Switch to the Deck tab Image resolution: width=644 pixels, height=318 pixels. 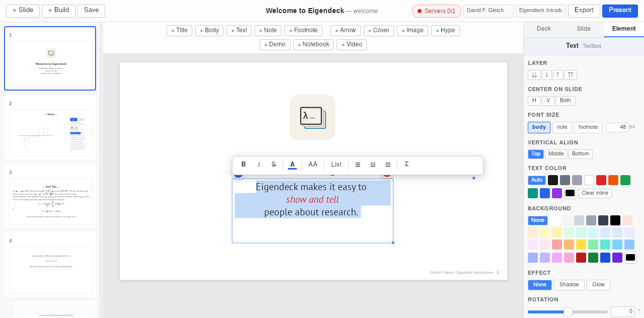click(x=544, y=29)
